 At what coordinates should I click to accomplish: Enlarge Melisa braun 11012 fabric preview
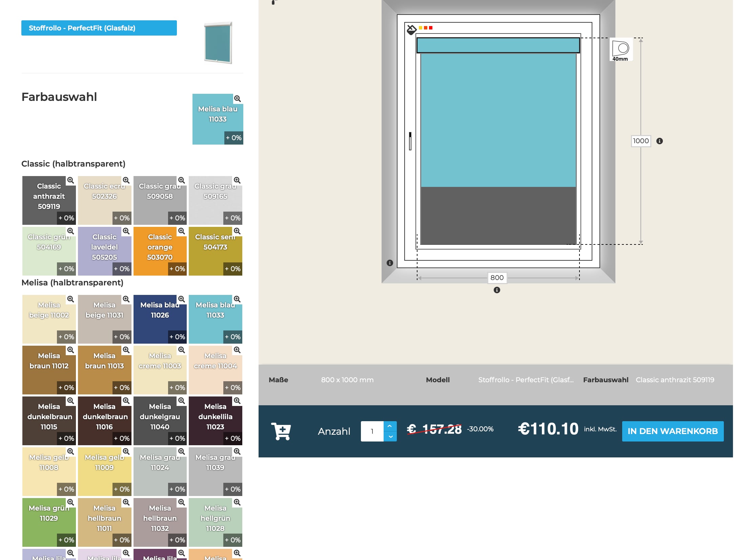point(70,350)
